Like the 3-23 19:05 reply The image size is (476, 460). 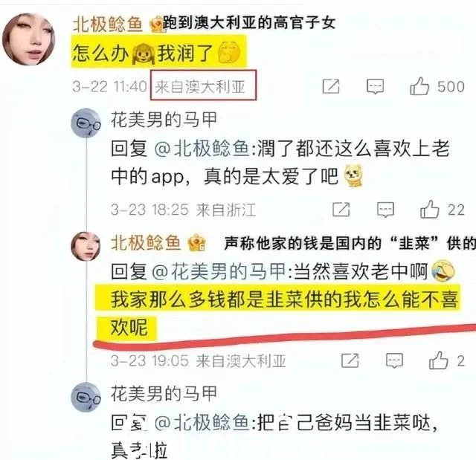click(438, 360)
